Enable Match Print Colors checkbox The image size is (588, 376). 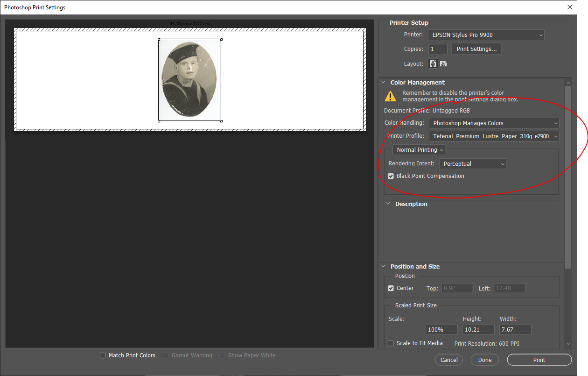point(103,355)
